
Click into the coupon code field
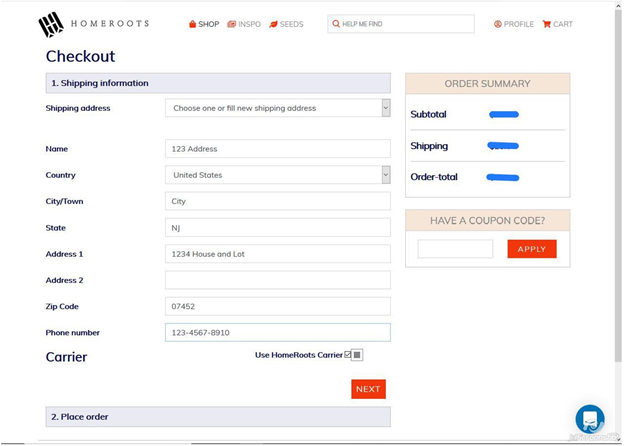[455, 249]
